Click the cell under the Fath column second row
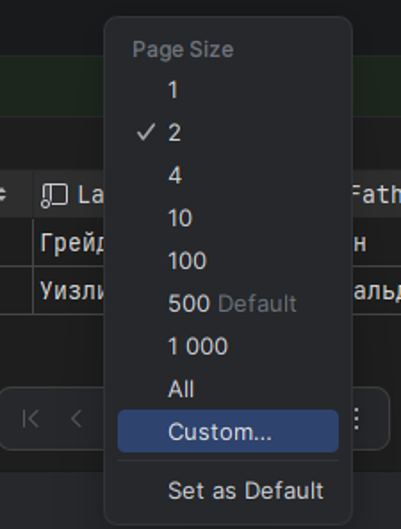Screen dimensions: 401x529 tap(377, 290)
